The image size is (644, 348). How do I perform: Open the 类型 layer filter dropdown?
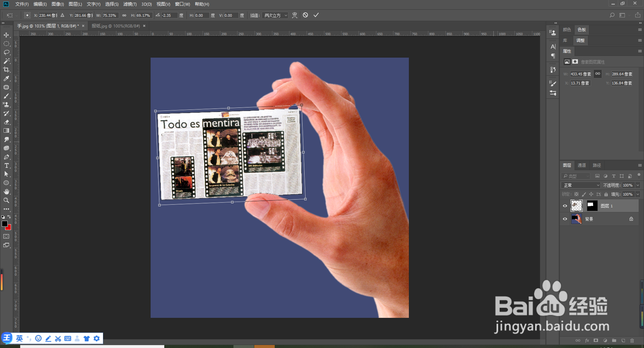pyautogui.click(x=576, y=176)
